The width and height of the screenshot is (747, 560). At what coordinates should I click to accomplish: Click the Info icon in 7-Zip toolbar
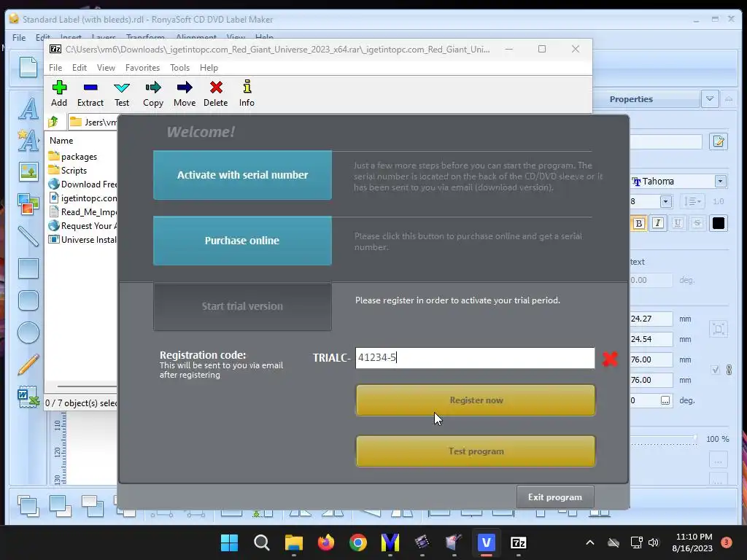point(247,93)
